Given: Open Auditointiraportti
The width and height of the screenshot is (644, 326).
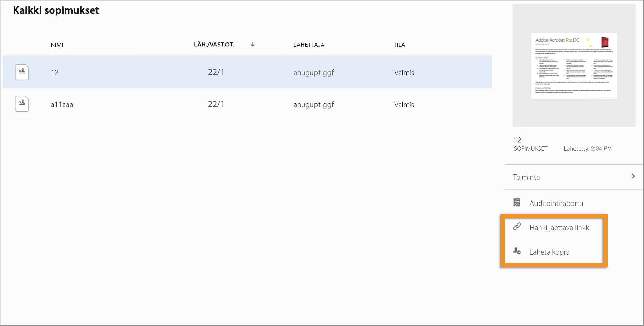Looking at the screenshot, I should point(556,203).
